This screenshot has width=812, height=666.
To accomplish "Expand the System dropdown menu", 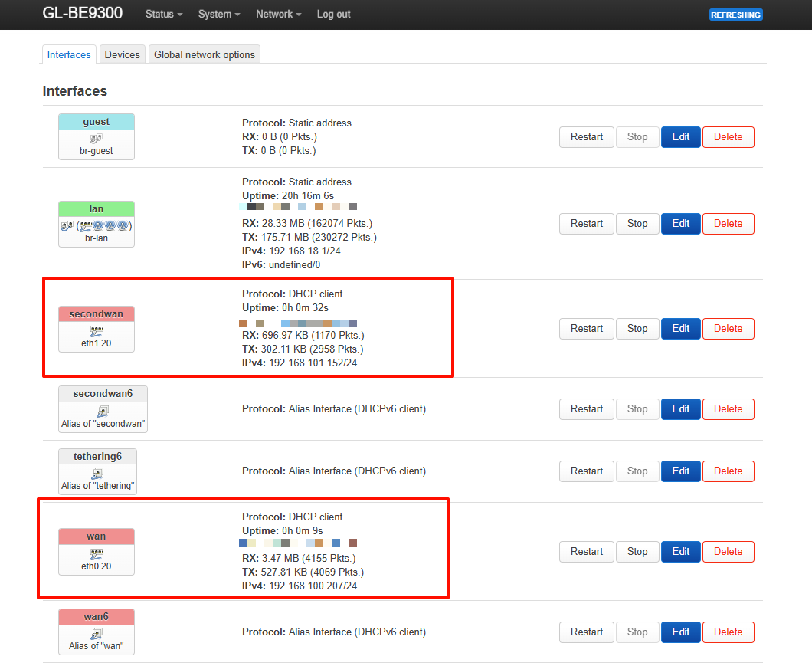I will coord(219,15).
